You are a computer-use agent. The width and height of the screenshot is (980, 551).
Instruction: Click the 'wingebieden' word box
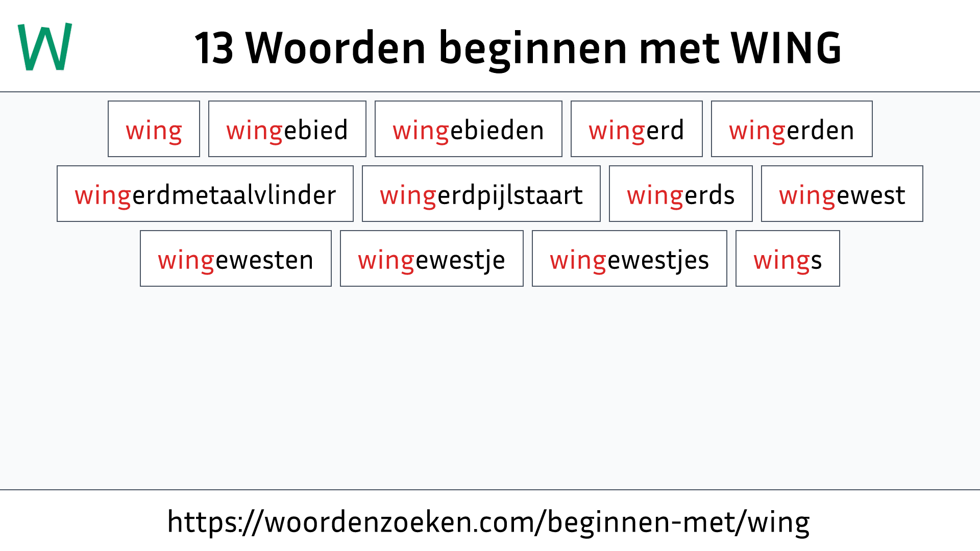click(x=467, y=129)
